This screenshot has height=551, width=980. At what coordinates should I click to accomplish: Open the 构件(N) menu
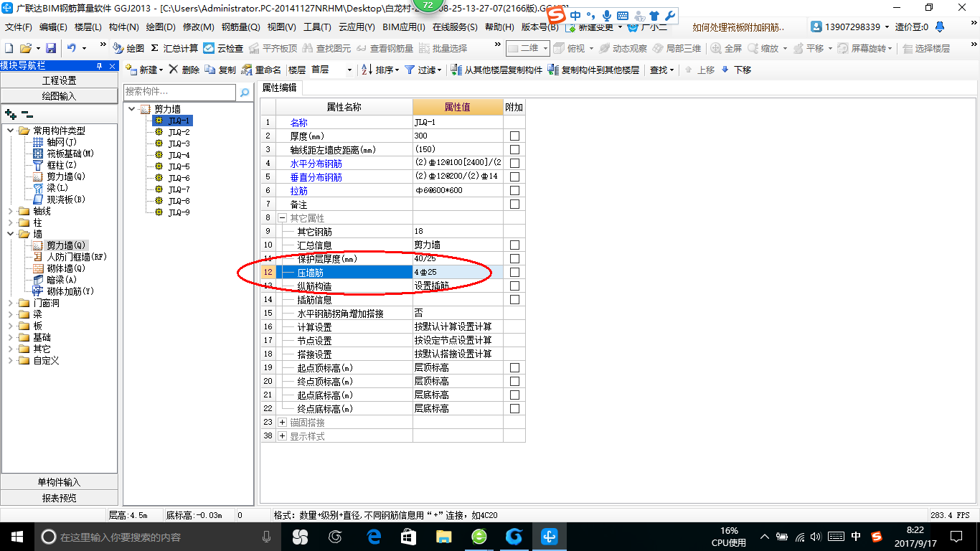pos(124,27)
